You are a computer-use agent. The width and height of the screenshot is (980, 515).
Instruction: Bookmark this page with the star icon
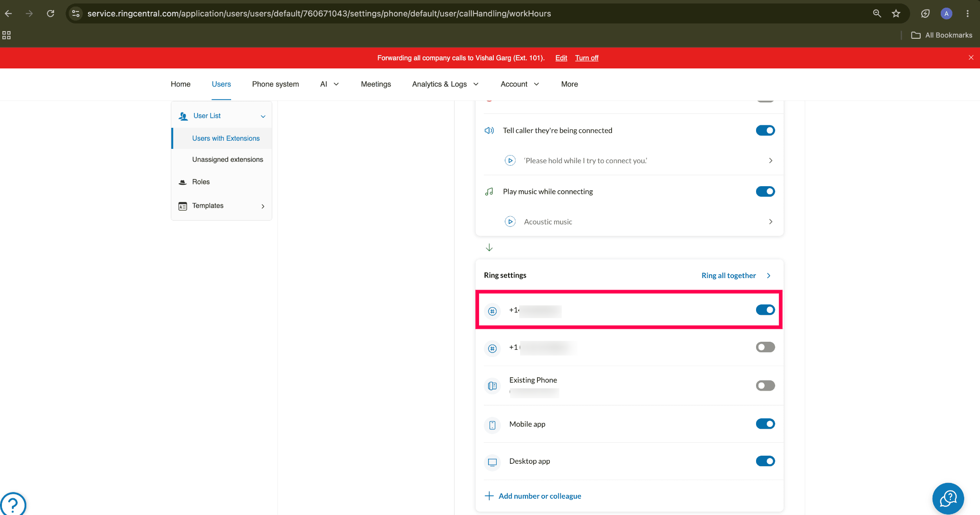pos(896,13)
